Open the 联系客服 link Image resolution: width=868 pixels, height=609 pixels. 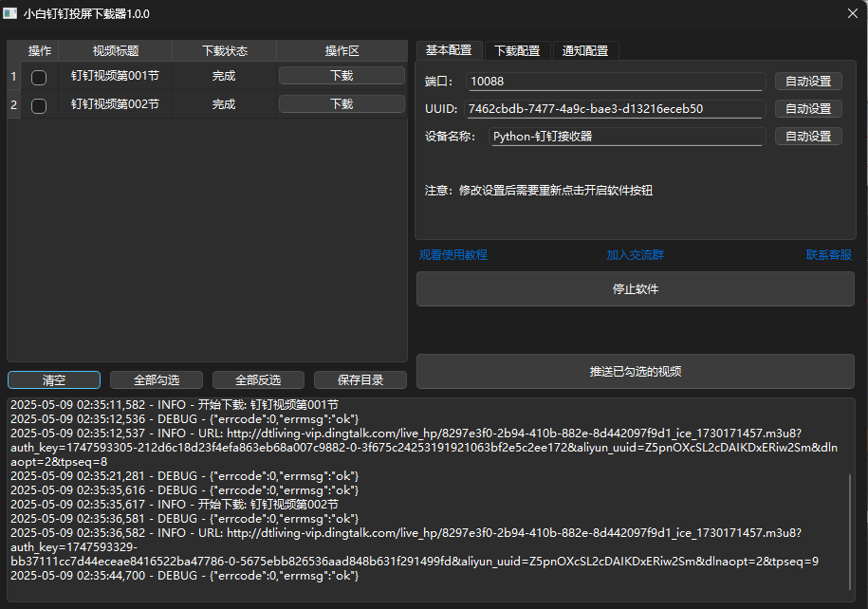point(829,254)
